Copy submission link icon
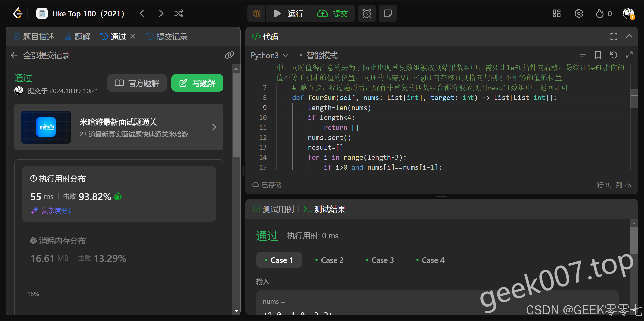 click(x=229, y=55)
